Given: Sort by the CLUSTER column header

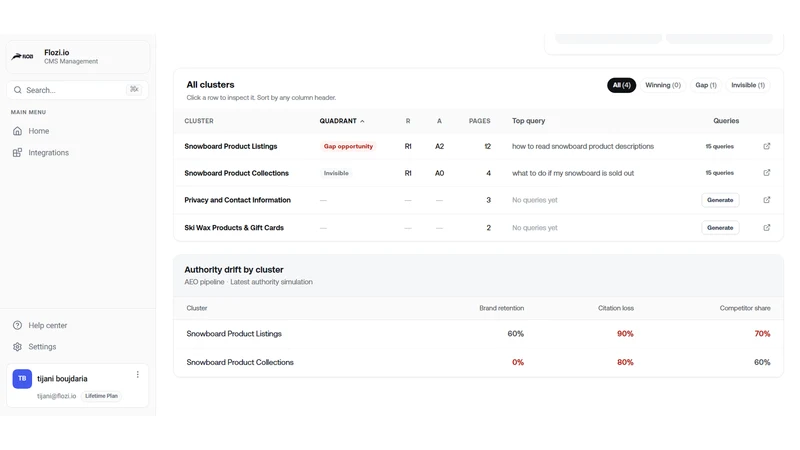Looking at the screenshot, I should coord(199,121).
